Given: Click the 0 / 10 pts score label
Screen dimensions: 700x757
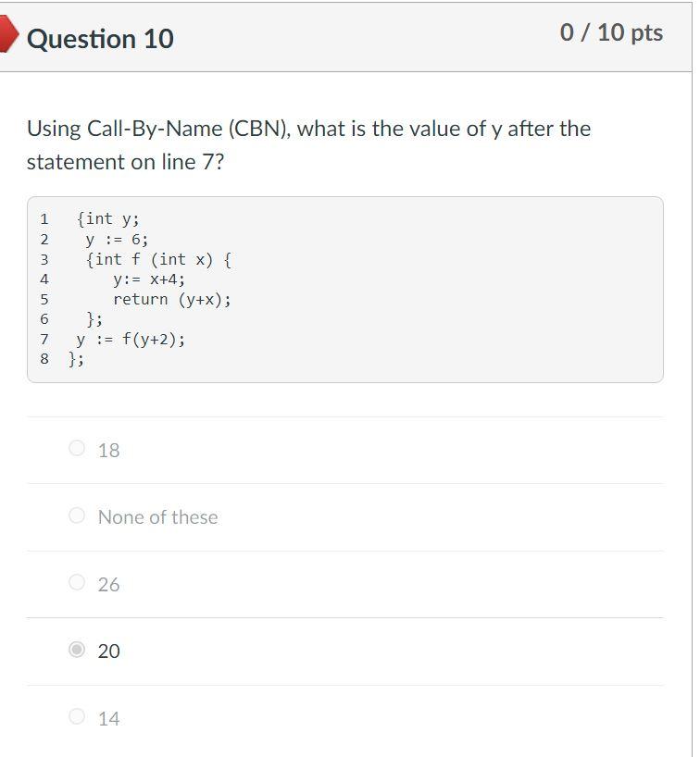Looking at the screenshot, I should [612, 32].
